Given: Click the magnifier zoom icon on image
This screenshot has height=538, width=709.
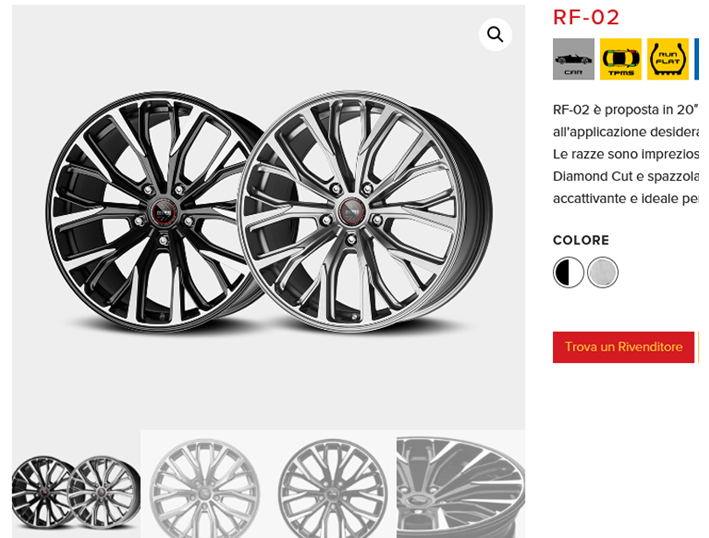Looking at the screenshot, I should tap(495, 35).
